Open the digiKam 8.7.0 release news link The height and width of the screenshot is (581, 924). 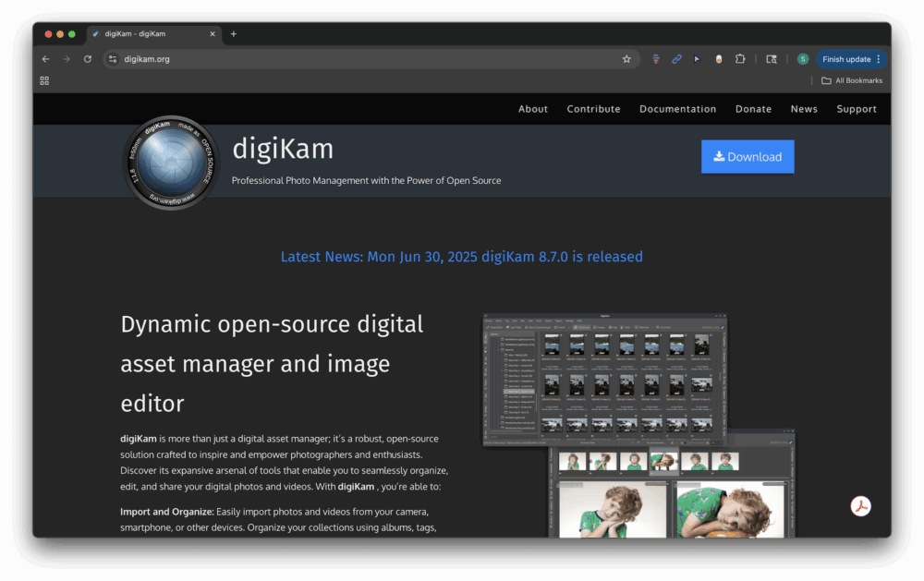[x=461, y=257]
